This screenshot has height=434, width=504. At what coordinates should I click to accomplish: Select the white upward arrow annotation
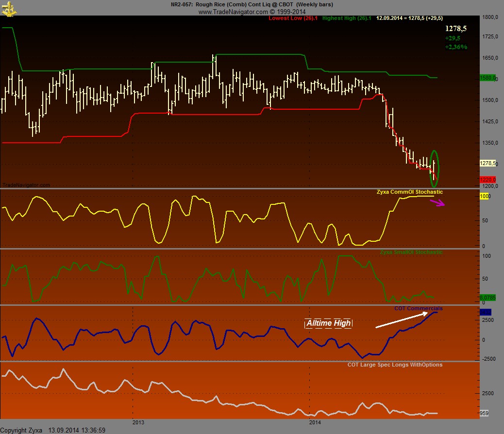point(402,320)
